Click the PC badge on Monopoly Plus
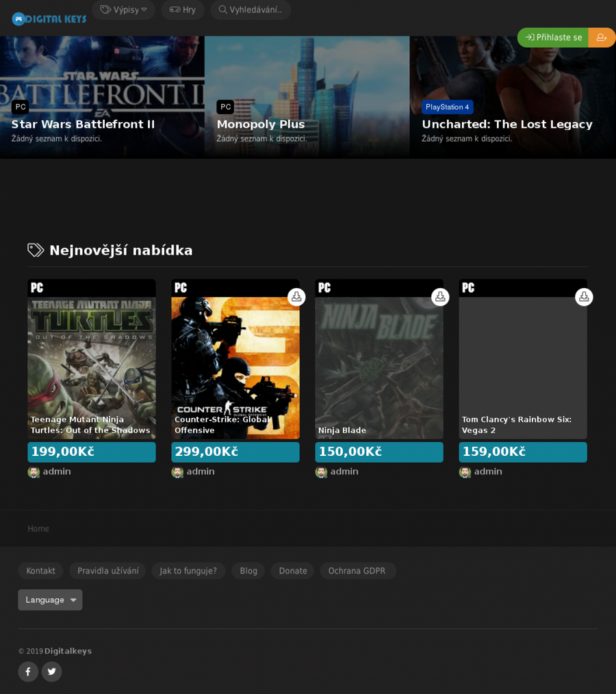This screenshot has width=616, height=694. click(225, 107)
